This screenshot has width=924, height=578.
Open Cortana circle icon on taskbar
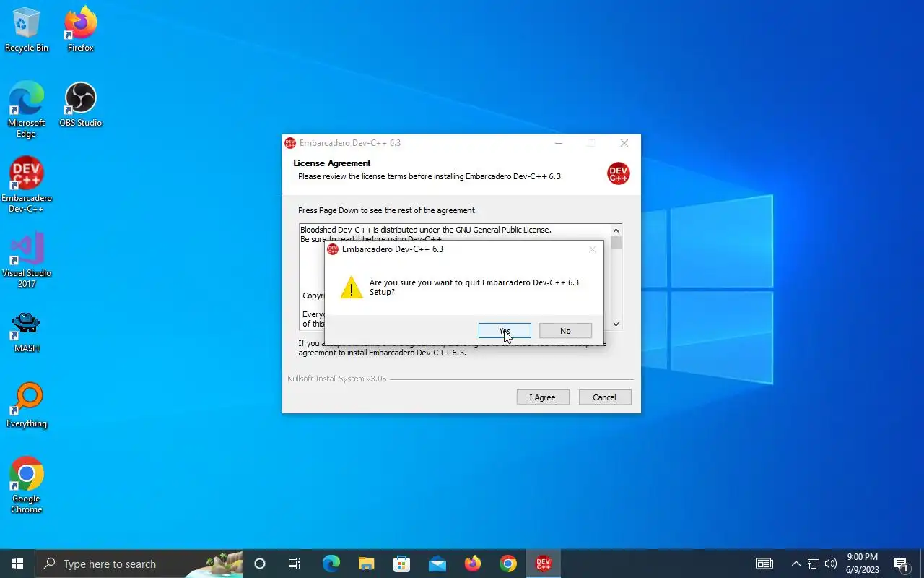(260, 564)
